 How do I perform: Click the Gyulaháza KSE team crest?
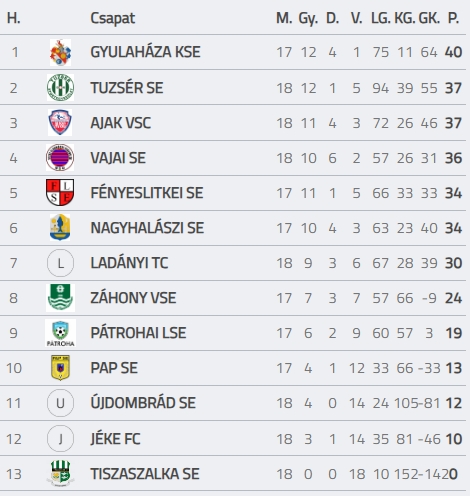60,52
